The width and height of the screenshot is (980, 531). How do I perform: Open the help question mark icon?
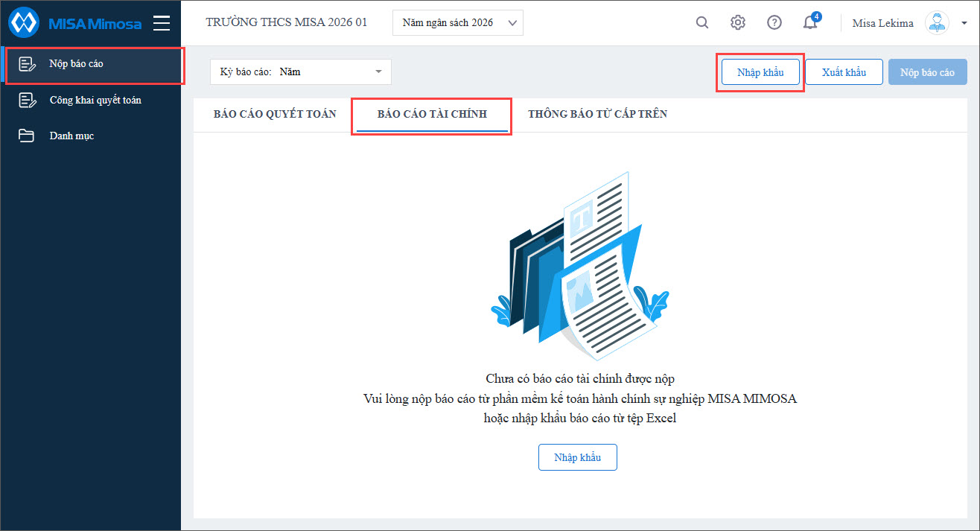[774, 22]
